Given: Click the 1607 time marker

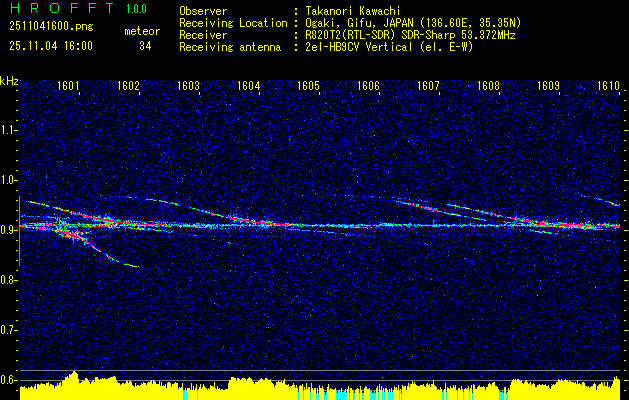Looking at the screenshot, I should (428, 85).
